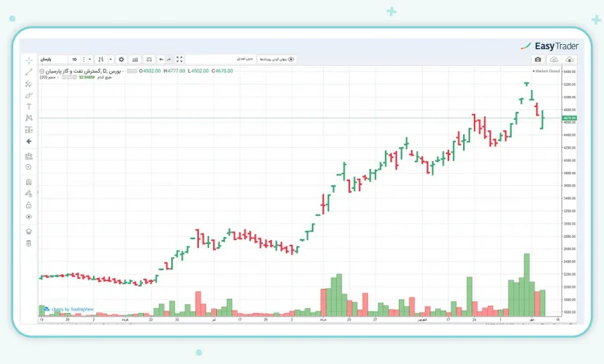Select the pitchfork drawing tool
Viewport: 604px width, 364px height.
29,84
